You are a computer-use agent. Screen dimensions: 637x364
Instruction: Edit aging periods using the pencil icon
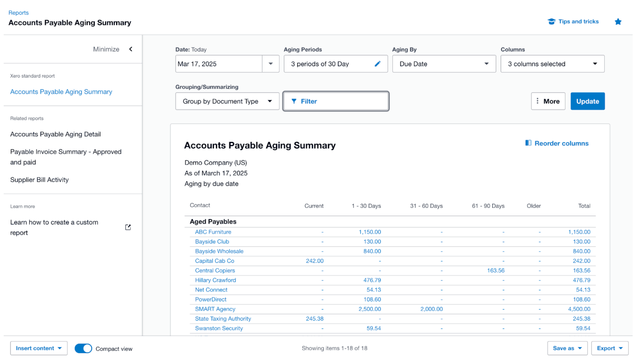click(378, 63)
